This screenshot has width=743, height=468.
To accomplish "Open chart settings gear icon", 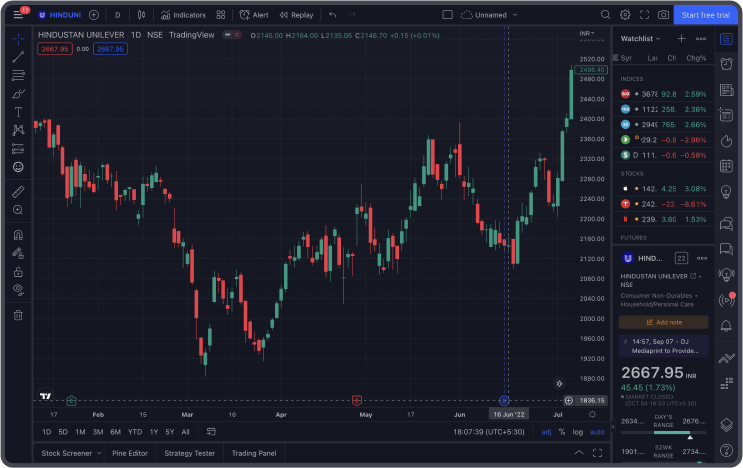I will (625, 15).
